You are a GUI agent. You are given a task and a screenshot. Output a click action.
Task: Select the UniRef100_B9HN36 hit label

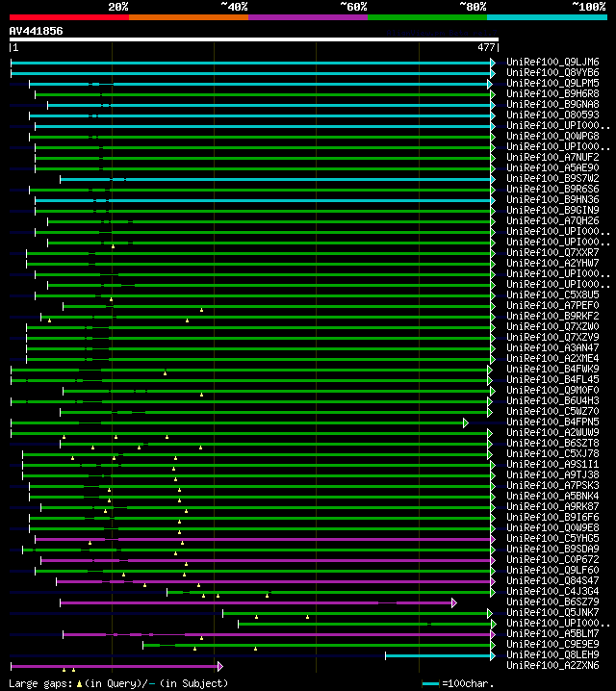[552, 199]
